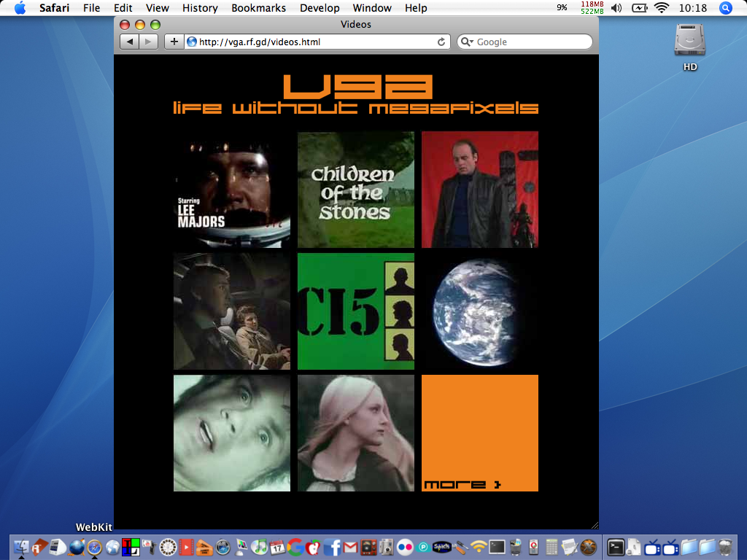Open the two men in car video
Viewport: 747px width, 560px height.
pyautogui.click(x=232, y=311)
